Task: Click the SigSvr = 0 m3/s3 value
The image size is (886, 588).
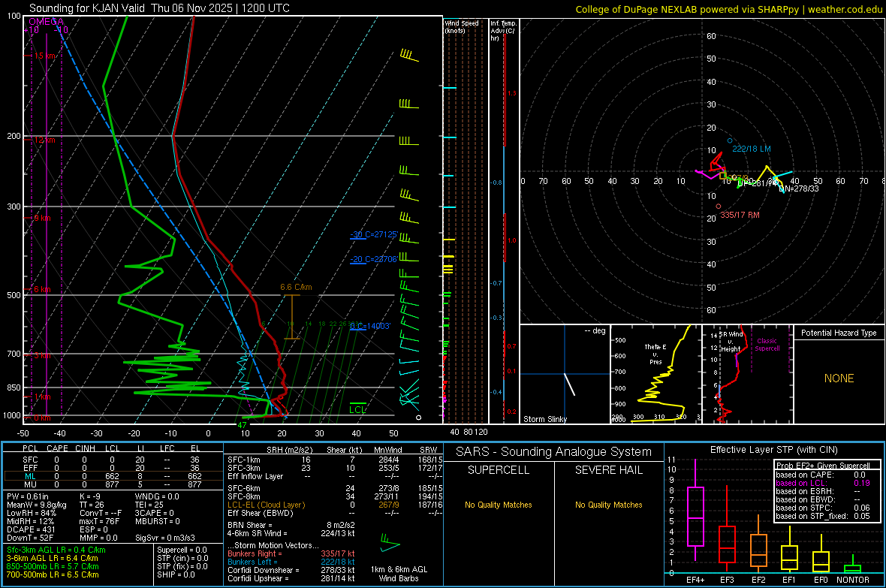Action: tap(165, 538)
